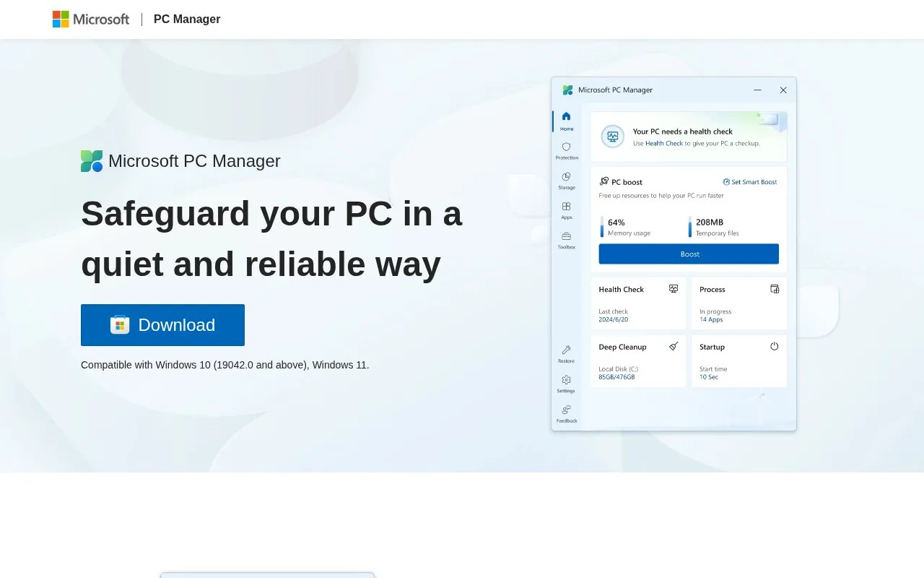Image resolution: width=924 pixels, height=578 pixels.
Task: Click the "Your PC needs a health check" message
Action: click(x=683, y=131)
